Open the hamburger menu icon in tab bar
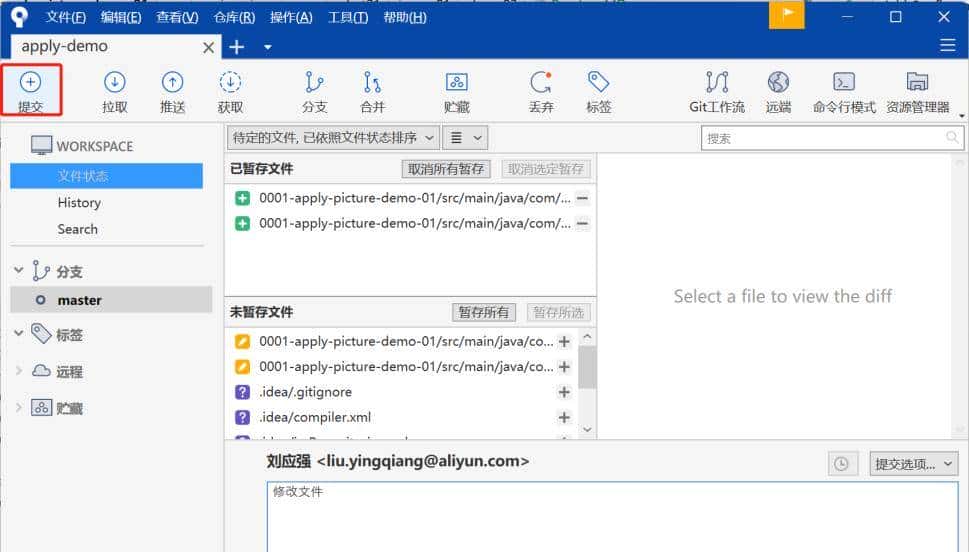 point(947,45)
